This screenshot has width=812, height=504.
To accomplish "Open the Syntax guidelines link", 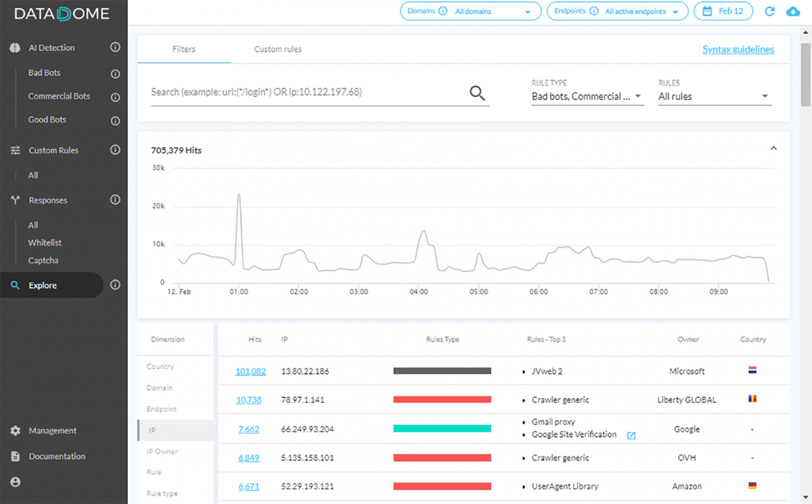I will click(738, 49).
